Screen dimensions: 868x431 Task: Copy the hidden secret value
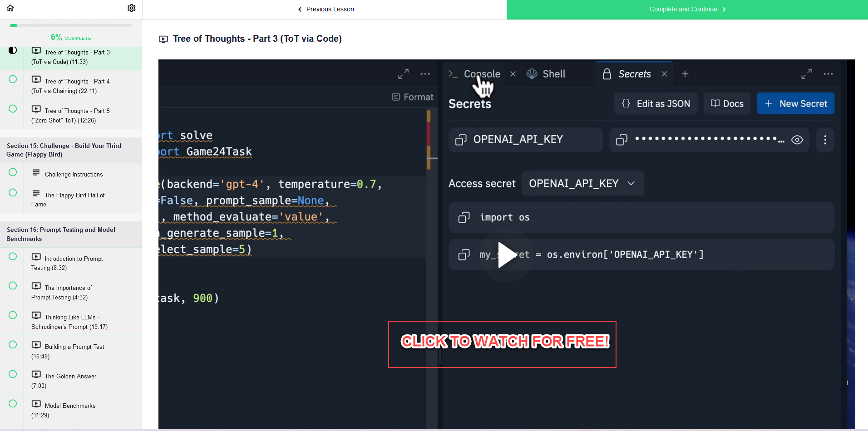tap(622, 140)
